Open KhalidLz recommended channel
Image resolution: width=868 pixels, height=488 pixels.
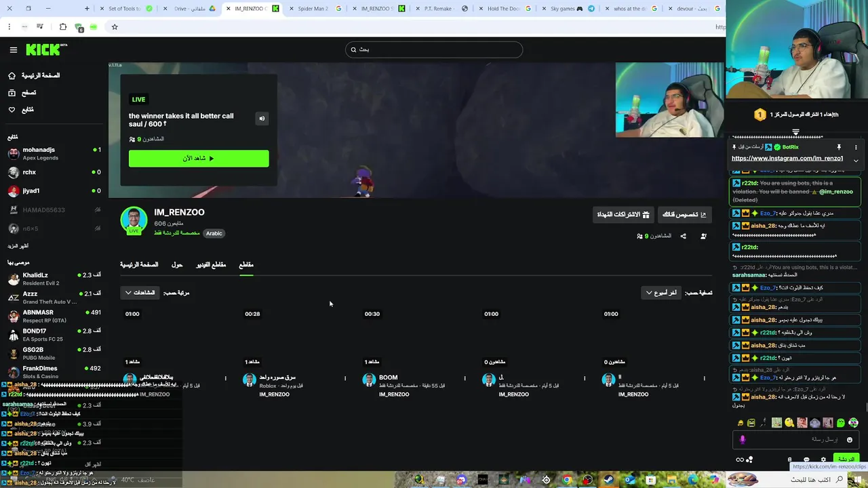54,279
